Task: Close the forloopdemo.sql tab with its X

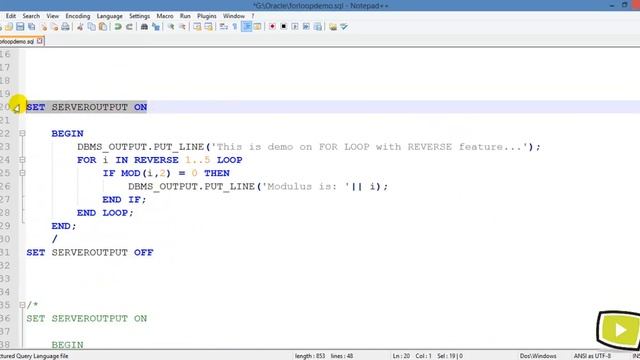Action: (40, 41)
